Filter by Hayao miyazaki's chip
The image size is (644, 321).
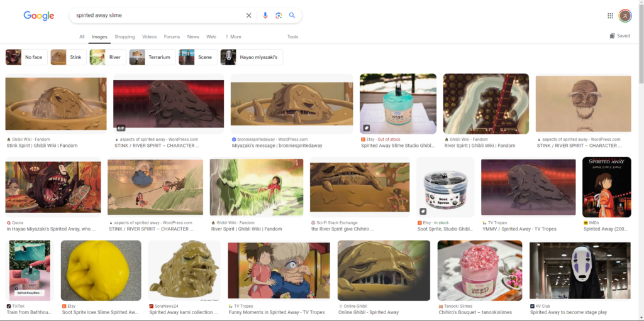click(252, 57)
